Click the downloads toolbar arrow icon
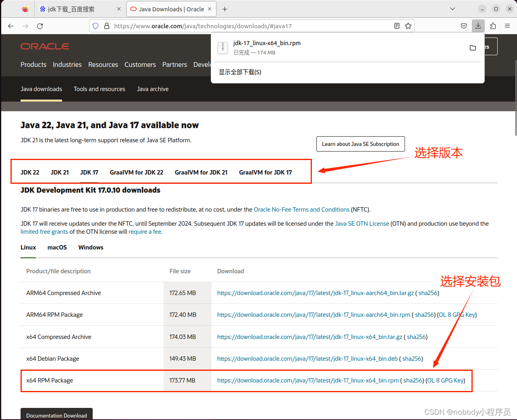Image resolution: width=517 pixels, height=420 pixels. coord(478,26)
